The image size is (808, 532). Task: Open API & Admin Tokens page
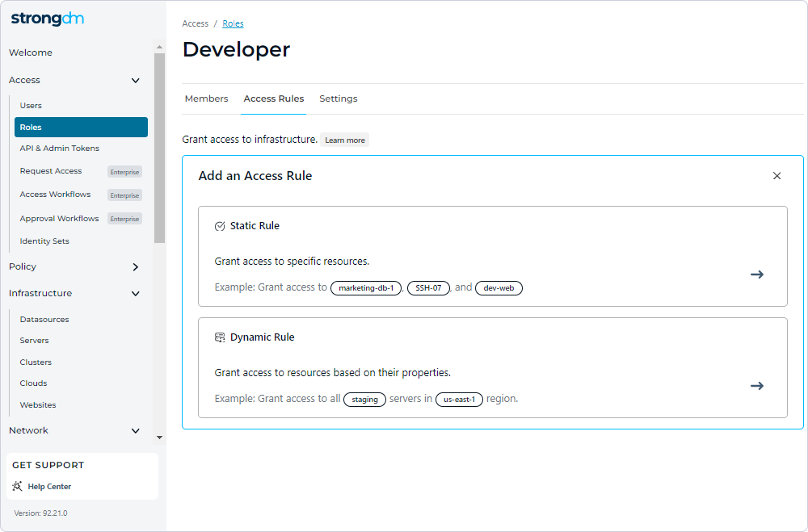click(x=59, y=149)
